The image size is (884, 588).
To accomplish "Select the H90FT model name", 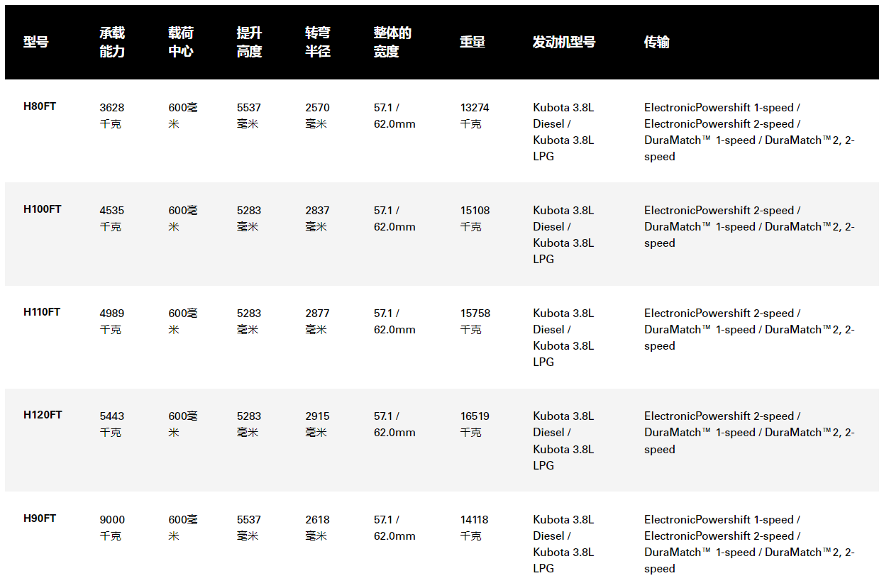I will (40, 518).
